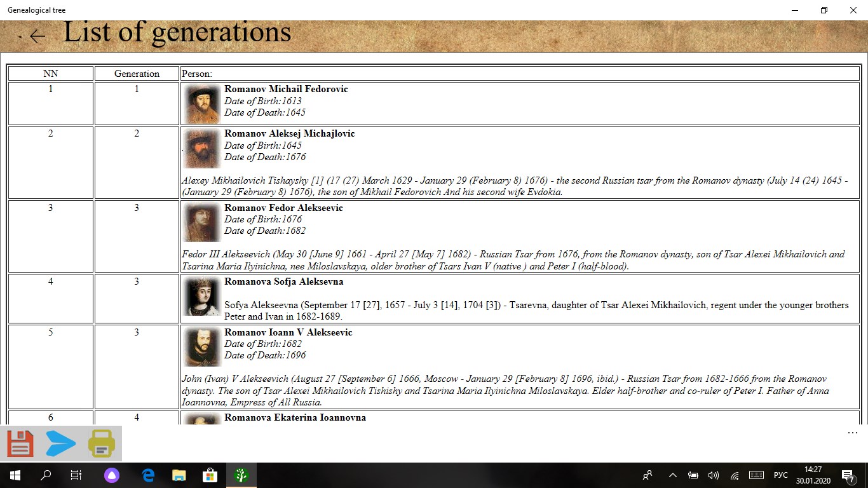Select Date of Death:1682 for Fedor
Screen dimensions: 868x488
265,231
